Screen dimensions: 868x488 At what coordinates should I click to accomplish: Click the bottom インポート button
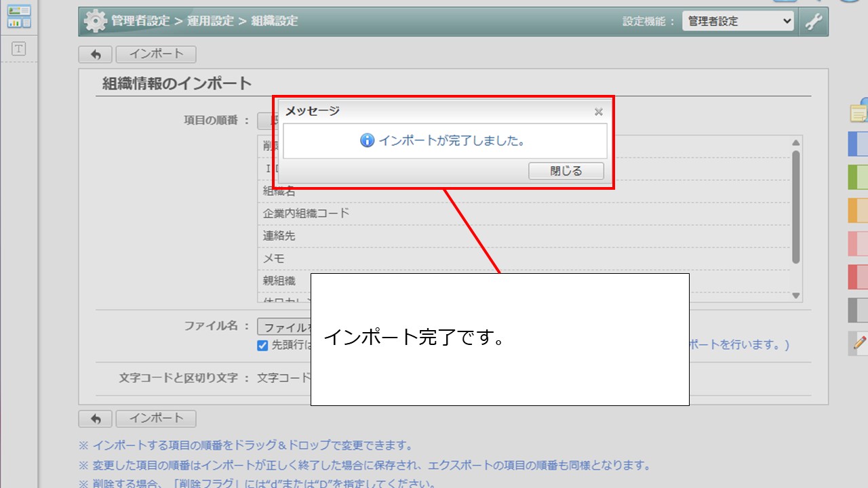coord(156,418)
